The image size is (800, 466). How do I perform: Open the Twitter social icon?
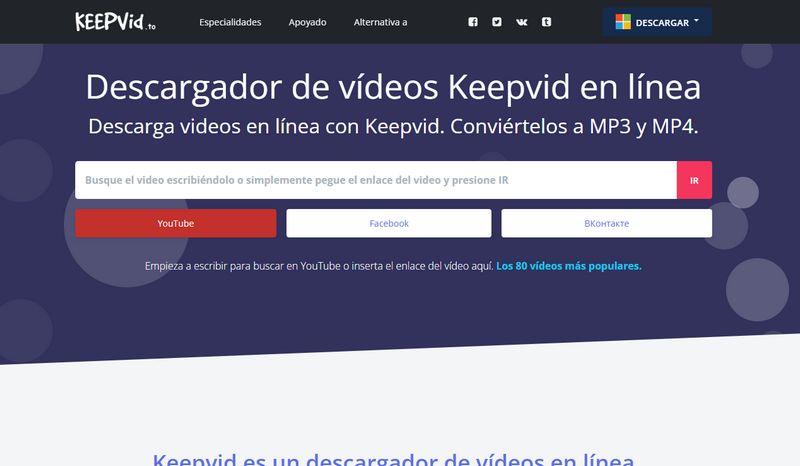497,22
